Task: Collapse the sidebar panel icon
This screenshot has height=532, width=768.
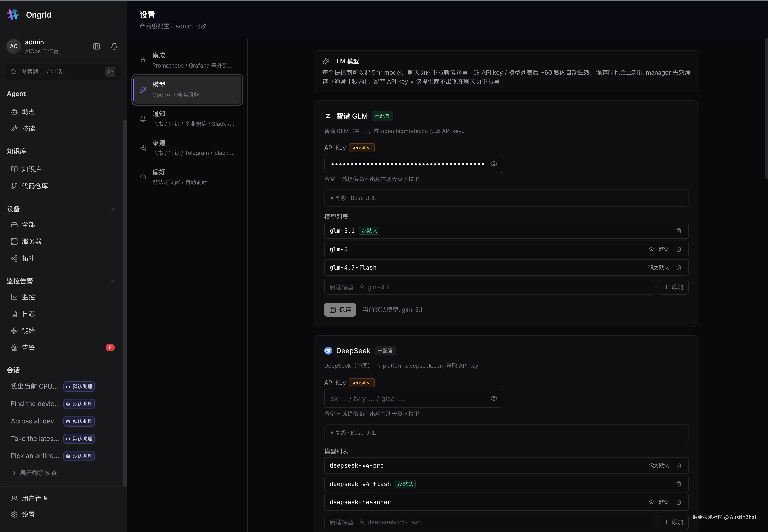Action: click(x=97, y=46)
